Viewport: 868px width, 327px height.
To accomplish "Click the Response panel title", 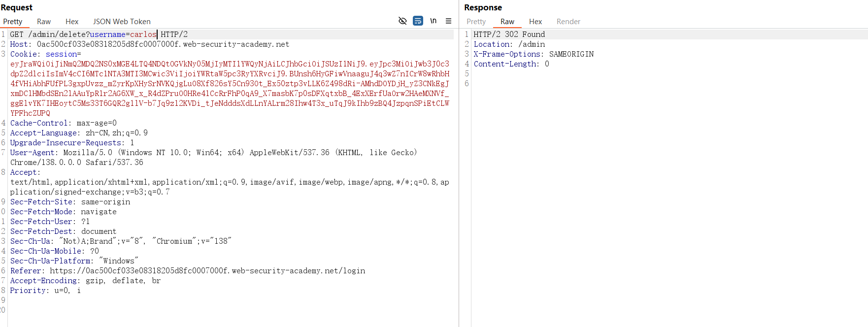I will pos(483,7).
